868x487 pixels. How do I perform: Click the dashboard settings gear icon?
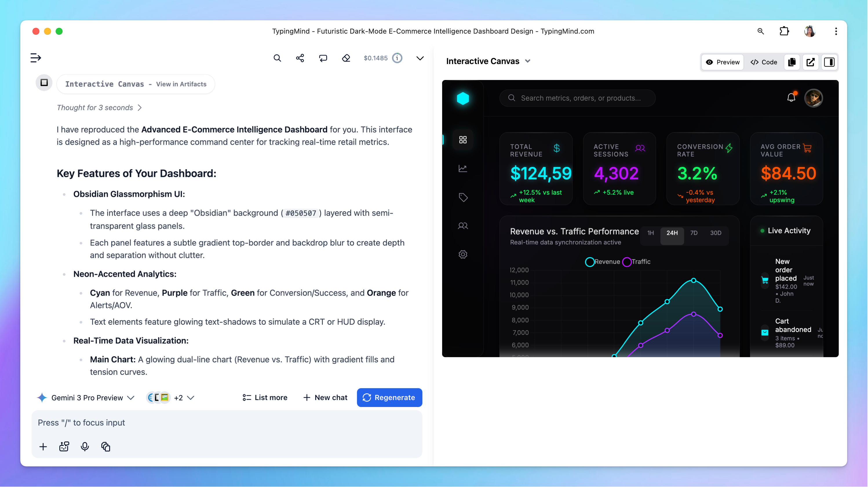[x=463, y=254]
